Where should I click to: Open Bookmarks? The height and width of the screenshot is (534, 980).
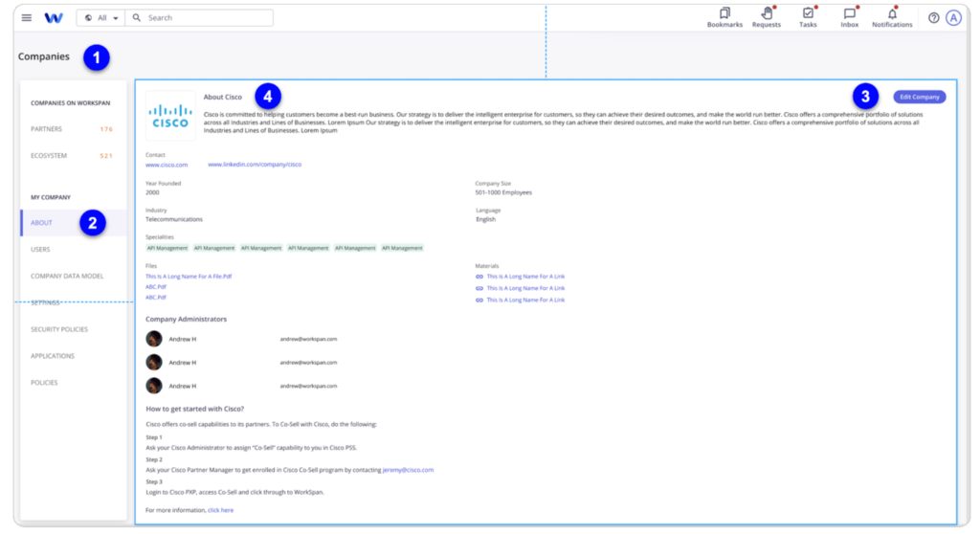(724, 17)
